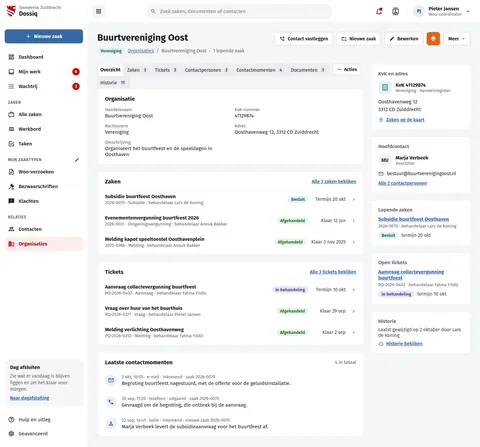Viewport: 480px width, 447px height.
Task: Click the blue Nieuwe zaak sidebar button
Action: pos(44,36)
